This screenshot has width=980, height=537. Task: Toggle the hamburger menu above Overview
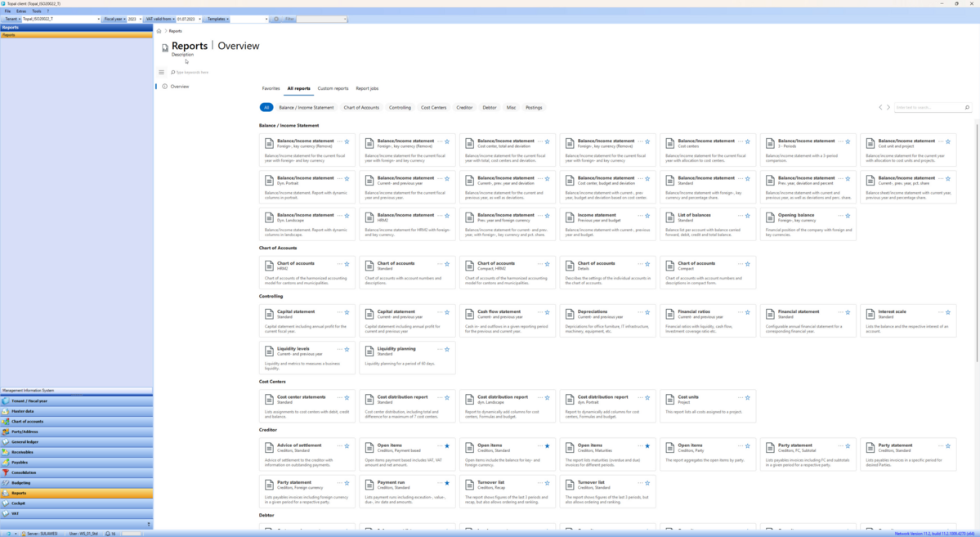click(x=162, y=72)
